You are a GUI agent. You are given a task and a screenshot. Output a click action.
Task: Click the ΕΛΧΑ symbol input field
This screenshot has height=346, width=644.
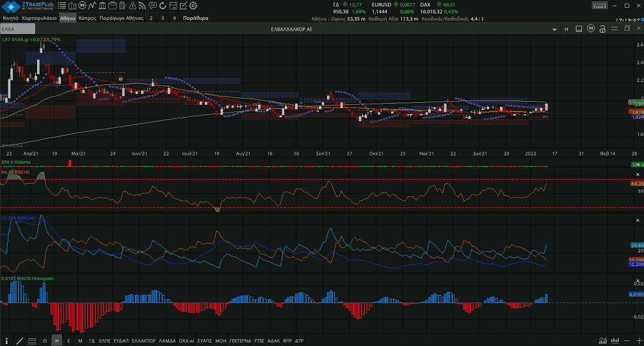[19, 29]
